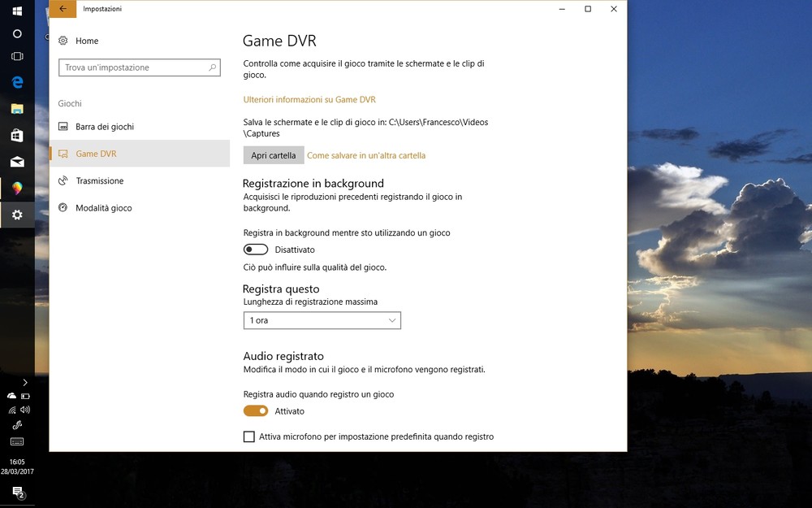Click the Barra dei giochi sidebar icon
The width and height of the screenshot is (812, 508).
click(63, 127)
